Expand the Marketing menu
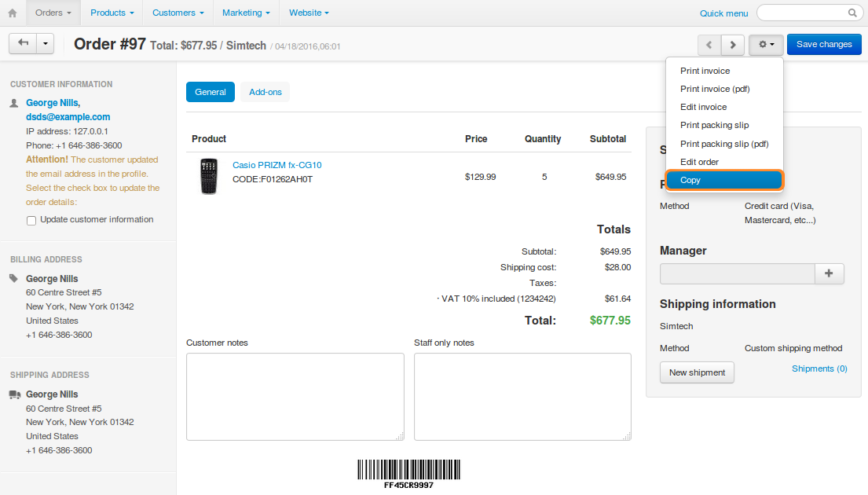The image size is (868, 495). point(246,13)
